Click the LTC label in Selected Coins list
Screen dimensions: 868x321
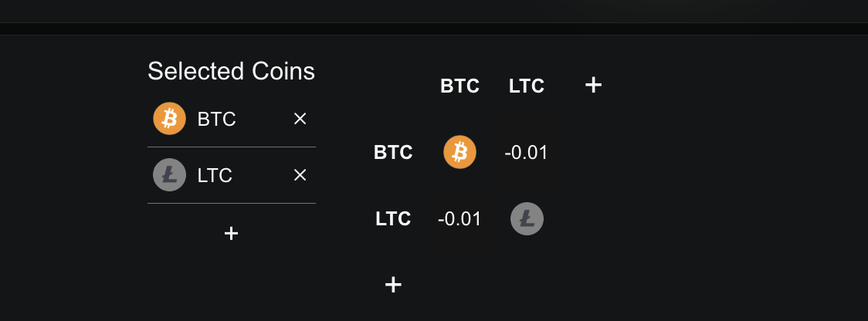[x=215, y=176]
